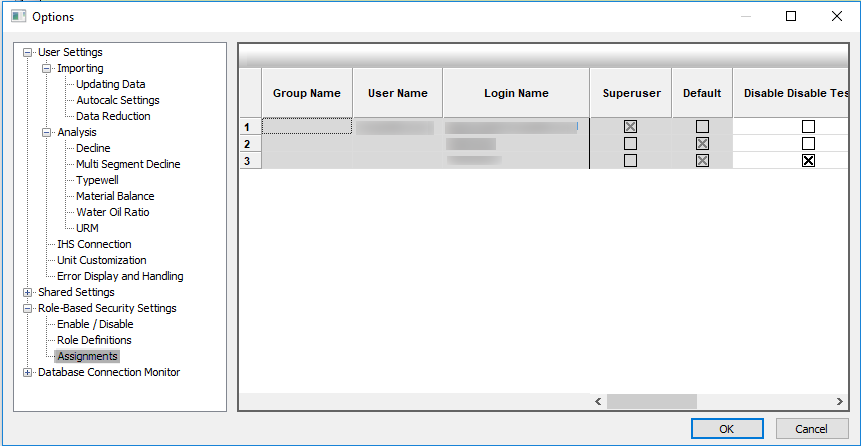The height and width of the screenshot is (446, 861).
Task: Collapse the User Settings tree node
Action: [x=28, y=52]
